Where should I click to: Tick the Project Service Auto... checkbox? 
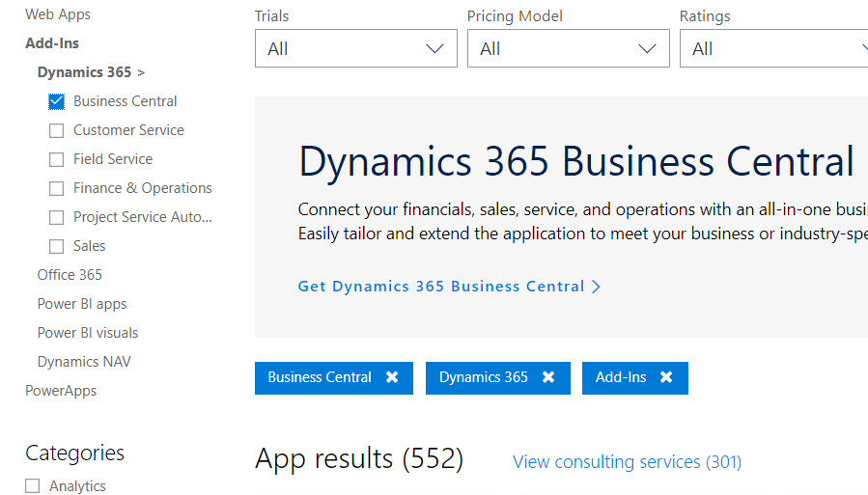(56, 217)
